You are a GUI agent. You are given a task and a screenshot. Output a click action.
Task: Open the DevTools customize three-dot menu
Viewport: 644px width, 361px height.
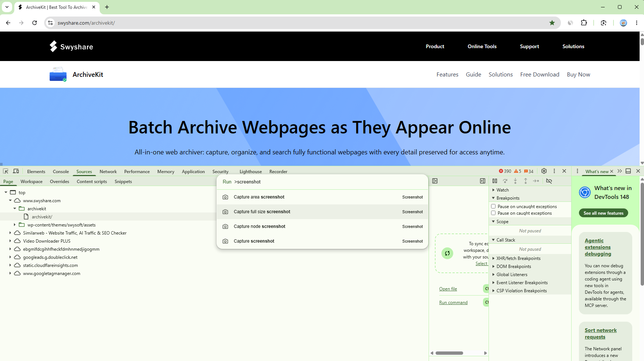point(554,171)
